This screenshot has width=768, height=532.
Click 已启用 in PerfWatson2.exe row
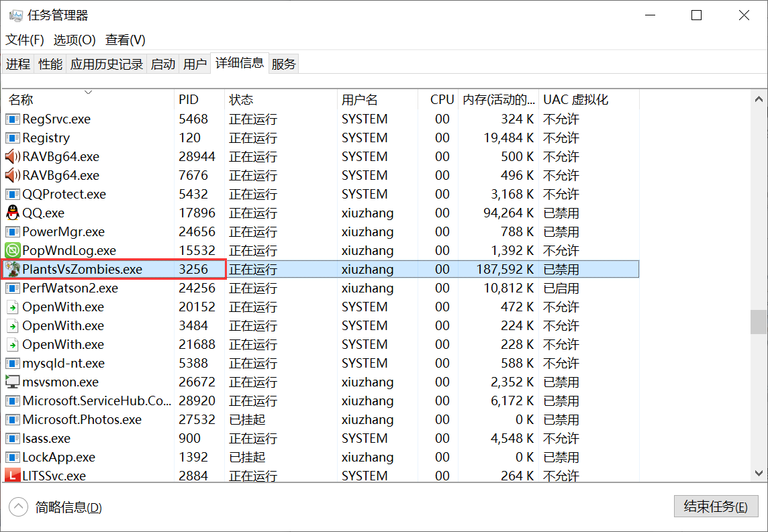pyautogui.click(x=561, y=288)
